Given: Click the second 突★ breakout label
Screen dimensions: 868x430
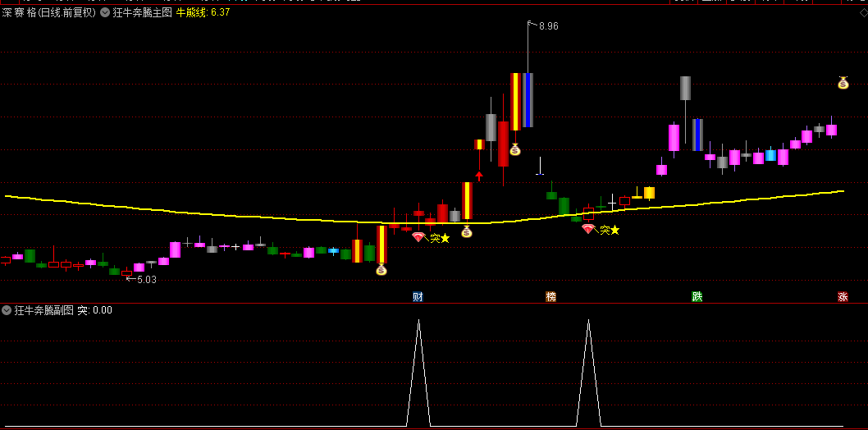Looking at the screenshot, I should pyautogui.click(x=610, y=230).
